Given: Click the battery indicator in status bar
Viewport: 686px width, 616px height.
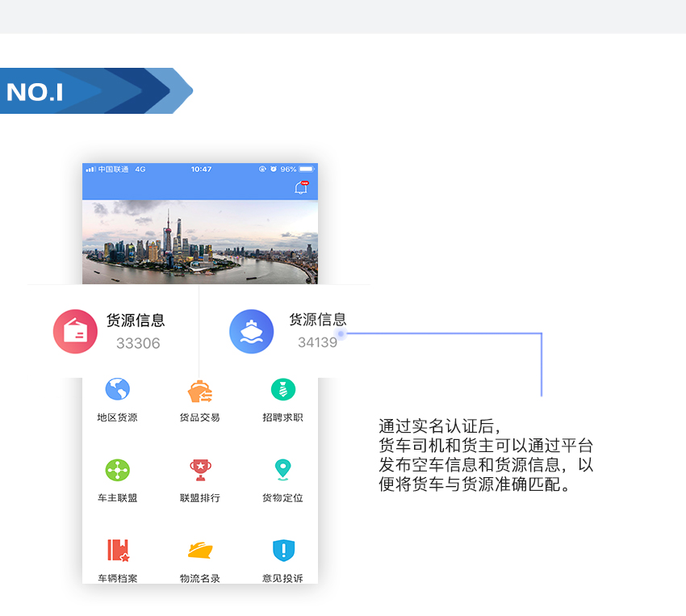Looking at the screenshot, I should coord(307,169).
